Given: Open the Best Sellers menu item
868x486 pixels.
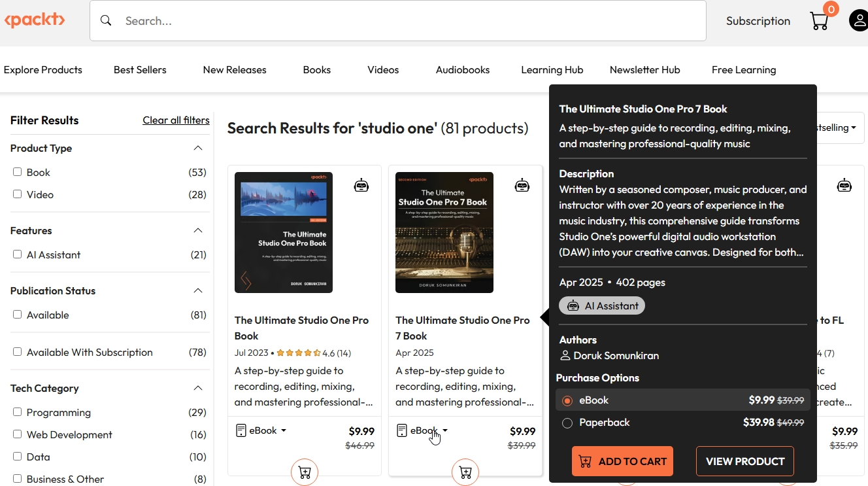Looking at the screenshot, I should point(140,70).
